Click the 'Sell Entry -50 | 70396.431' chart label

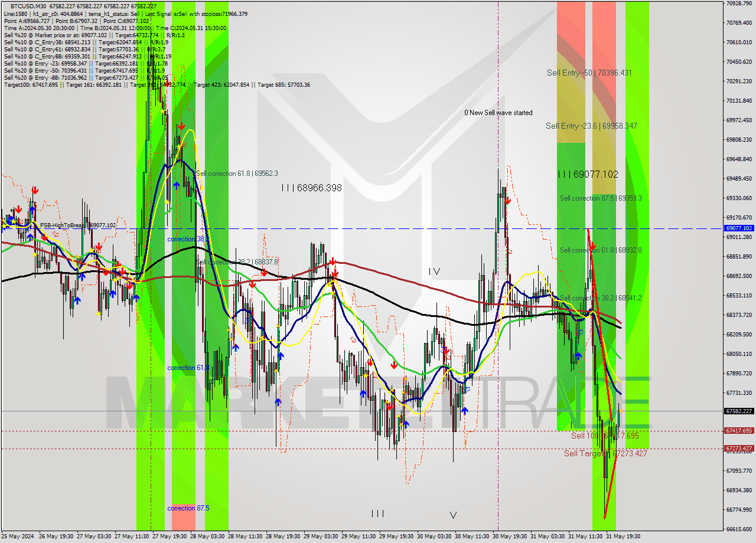589,73
